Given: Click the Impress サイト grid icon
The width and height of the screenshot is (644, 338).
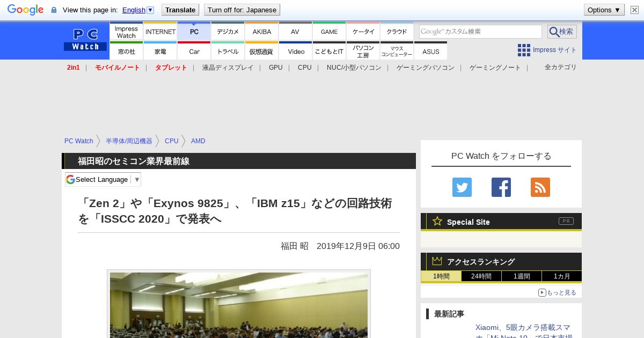Looking at the screenshot, I should (524, 50).
